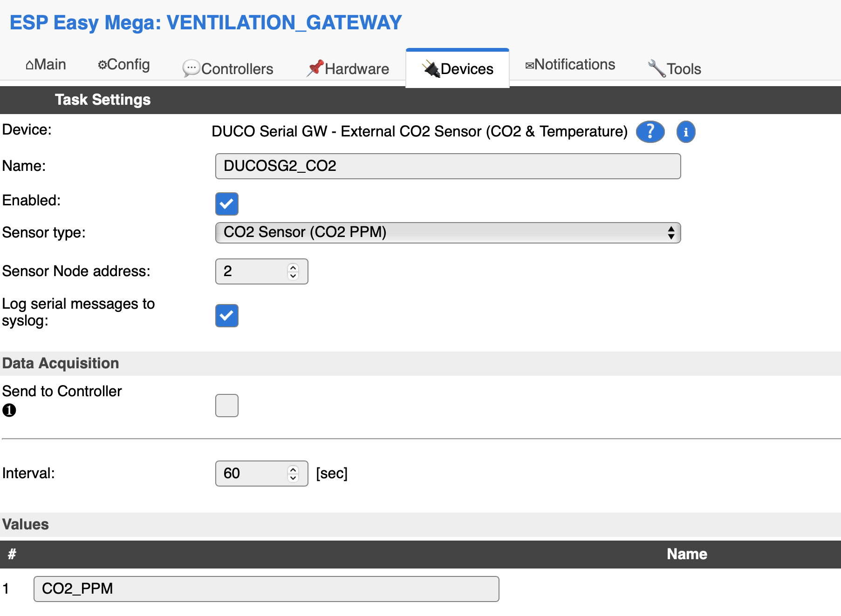Image resolution: width=841 pixels, height=616 pixels.
Task: Uncheck Log serial messages to syslog
Action: 226,316
